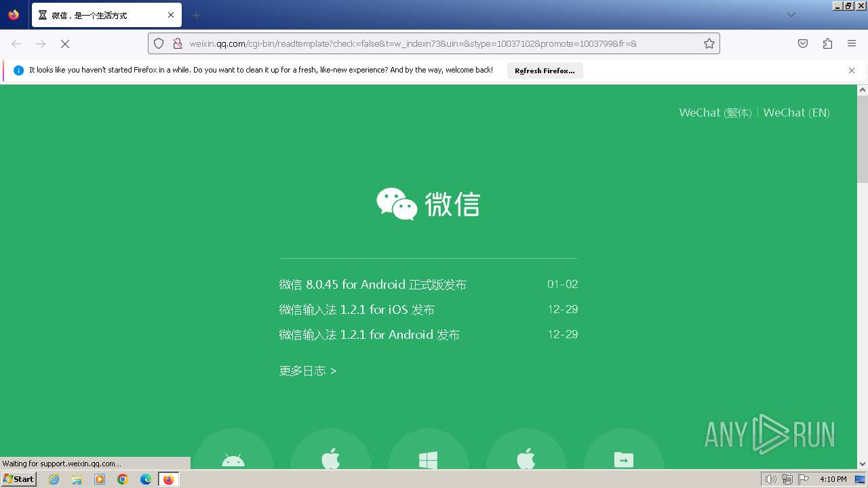Click the page scrollbar up arrow
Screen dimensions: 868x488
click(x=863, y=89)
